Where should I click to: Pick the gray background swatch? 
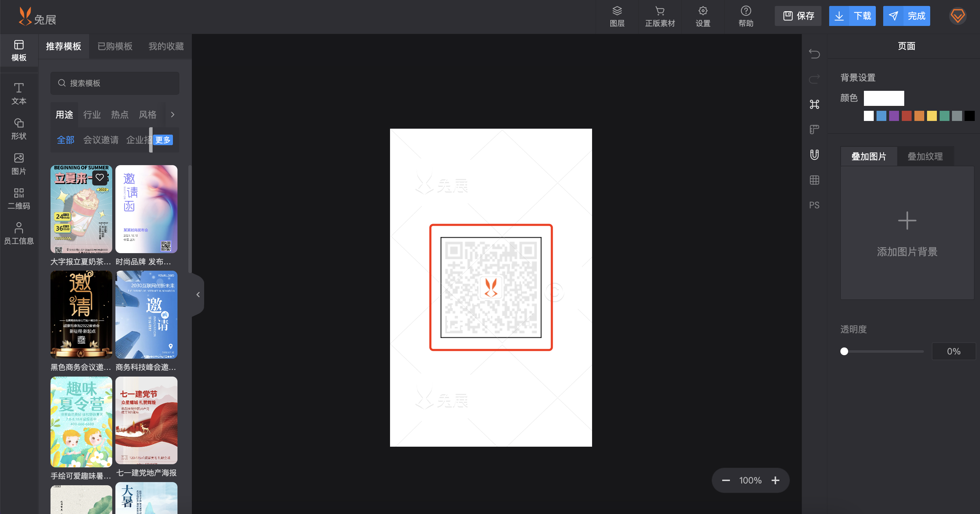(957, 116)
